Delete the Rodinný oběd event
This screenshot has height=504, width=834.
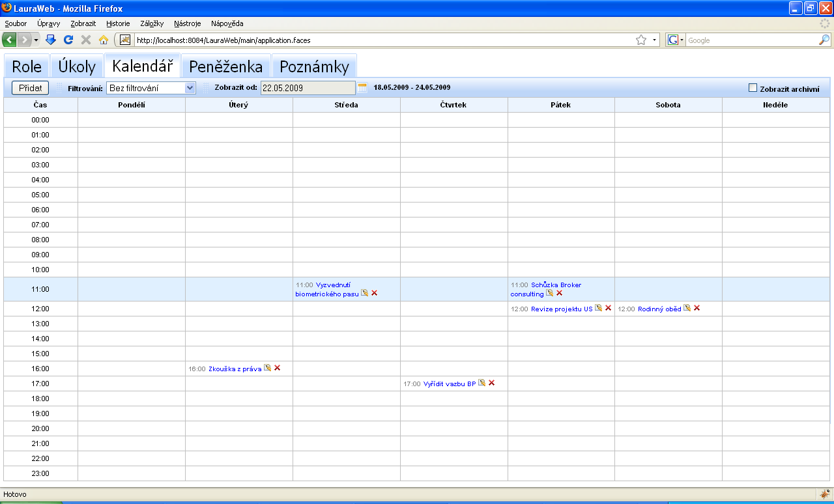point(697,308)
